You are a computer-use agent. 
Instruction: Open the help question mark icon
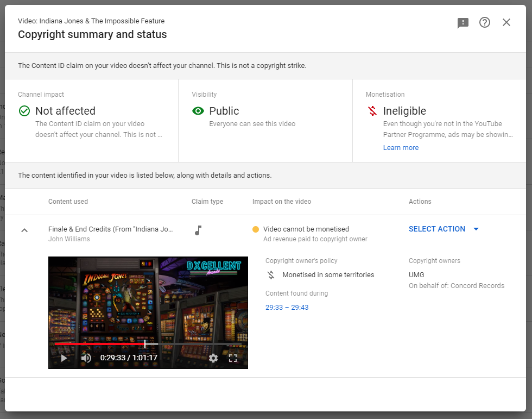(485, 23)
